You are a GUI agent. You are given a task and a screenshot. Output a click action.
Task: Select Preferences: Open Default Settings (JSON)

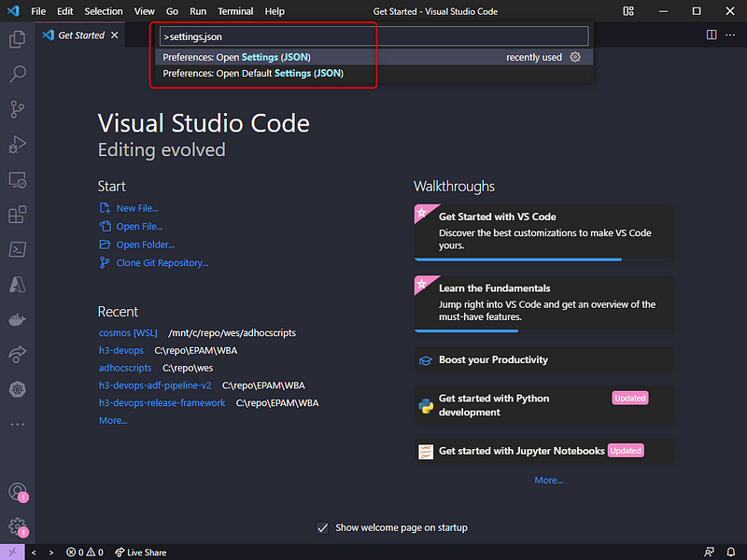point(253,73)
